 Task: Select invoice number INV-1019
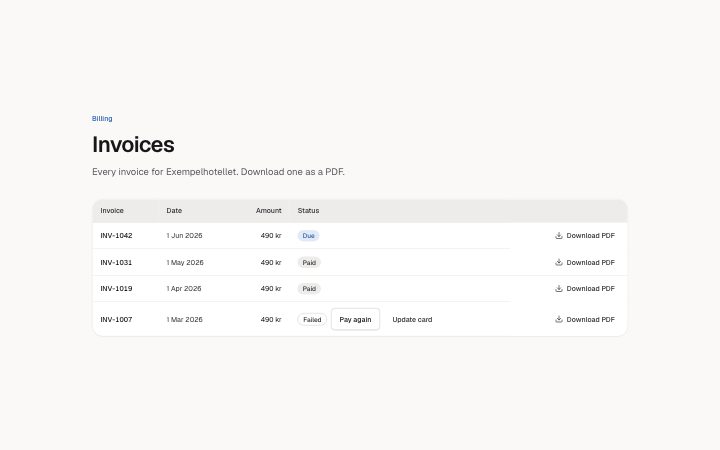[116, 288]
